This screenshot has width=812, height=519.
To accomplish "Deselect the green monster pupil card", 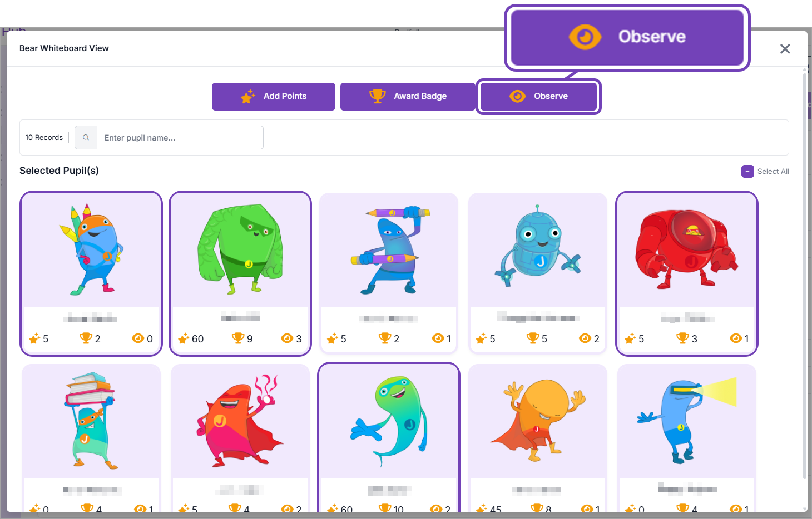I will click(x=240, y=273).
